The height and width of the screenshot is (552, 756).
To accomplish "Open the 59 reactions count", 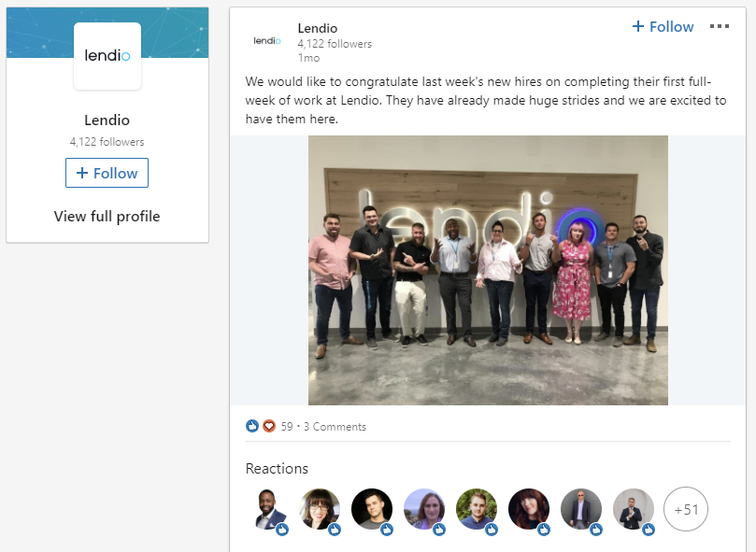I will [x=287, y=427].
